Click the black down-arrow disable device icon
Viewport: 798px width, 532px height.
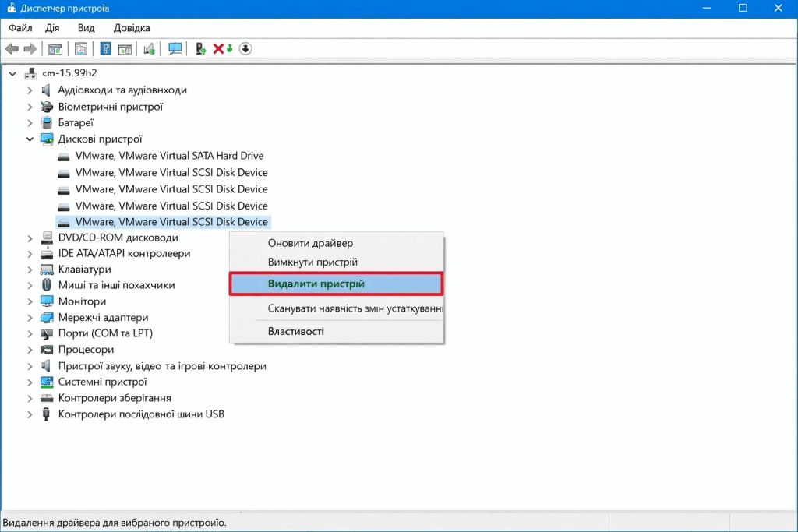point(245,49)
